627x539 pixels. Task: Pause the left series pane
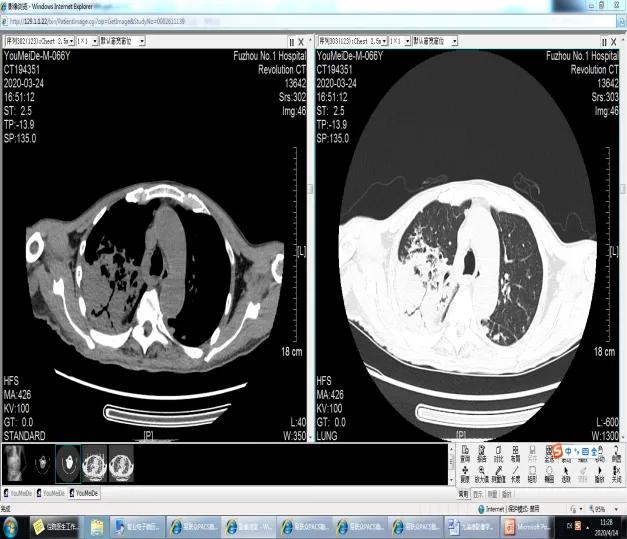(x=292, y=42)
